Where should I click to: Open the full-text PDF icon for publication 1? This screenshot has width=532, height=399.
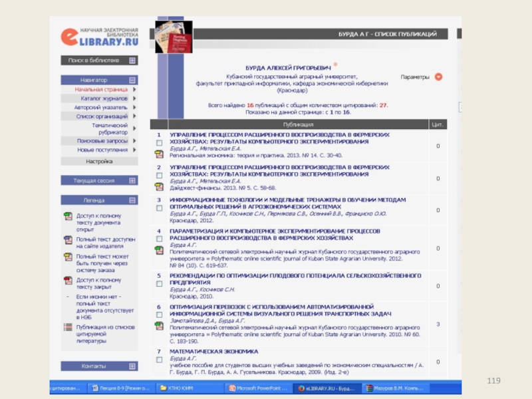[158, 154]
